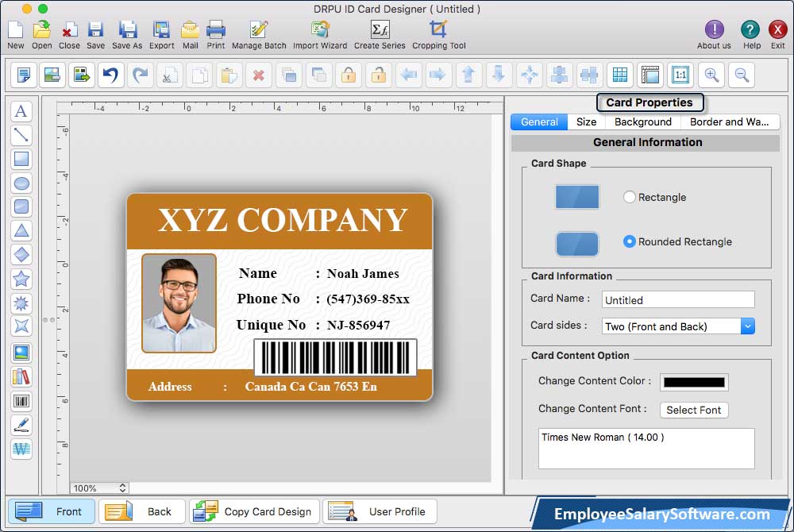The width and height of the screenshot is (794, 532).
Task: Open the zoom percentage stepper
Action: 122,488
